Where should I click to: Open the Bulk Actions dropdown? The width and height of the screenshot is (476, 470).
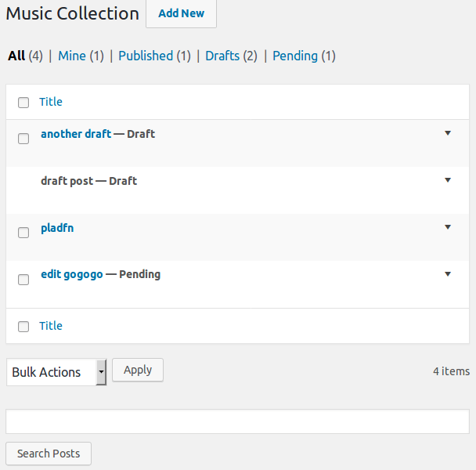[56, 372]
